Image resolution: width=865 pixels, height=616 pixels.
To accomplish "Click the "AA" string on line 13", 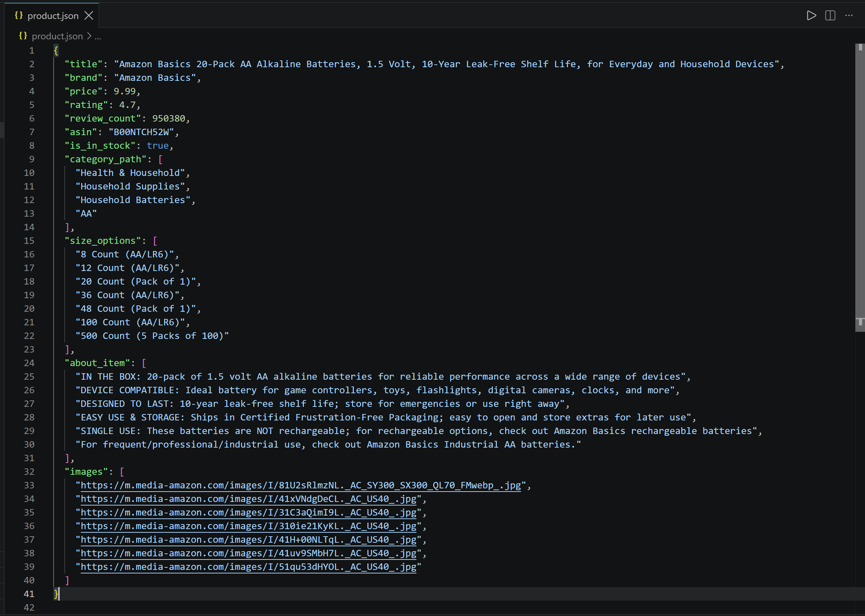I will click(86, 213).
